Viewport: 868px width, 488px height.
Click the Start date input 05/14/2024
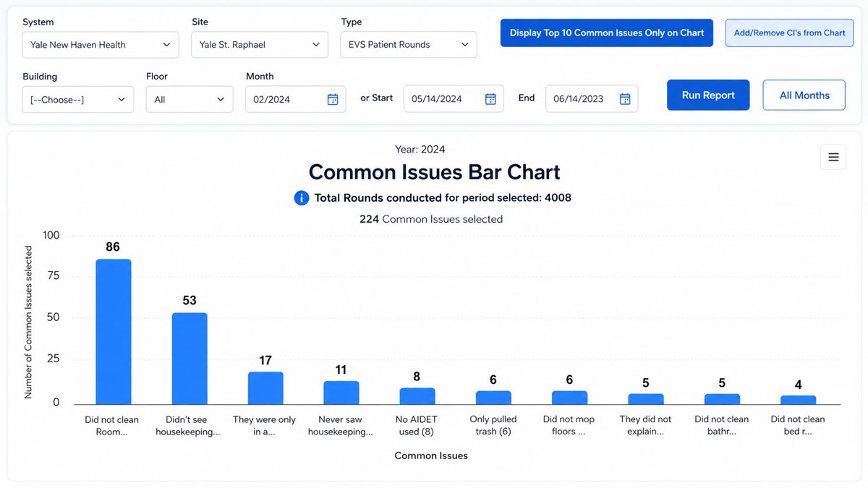[x=454, y=99]
